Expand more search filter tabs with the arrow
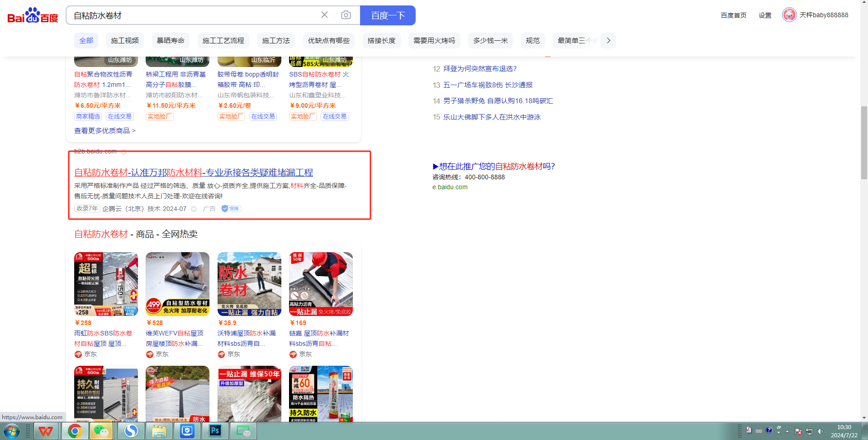Image resolution: width=868 pixels, height=440 pixels. tap(608, 40)
